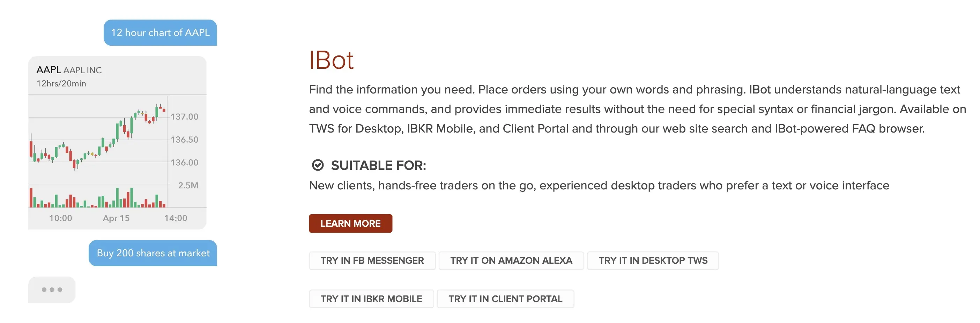Click the typing indicator dots bubble
980x323 pixels.
[x=52, y=290]
